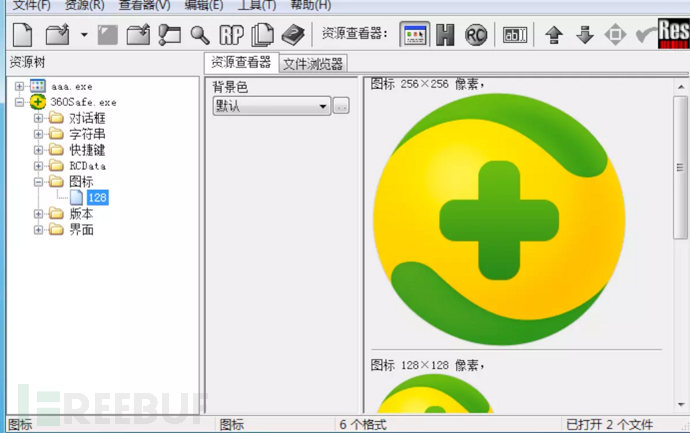The image size is (690, 433).
Task: Expand the 对话框 folder
Action: 38,118
